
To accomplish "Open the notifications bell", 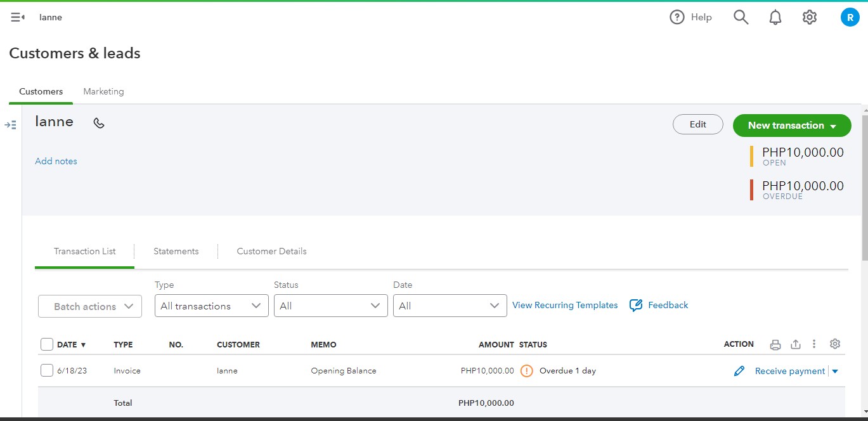I will [775, 17].
